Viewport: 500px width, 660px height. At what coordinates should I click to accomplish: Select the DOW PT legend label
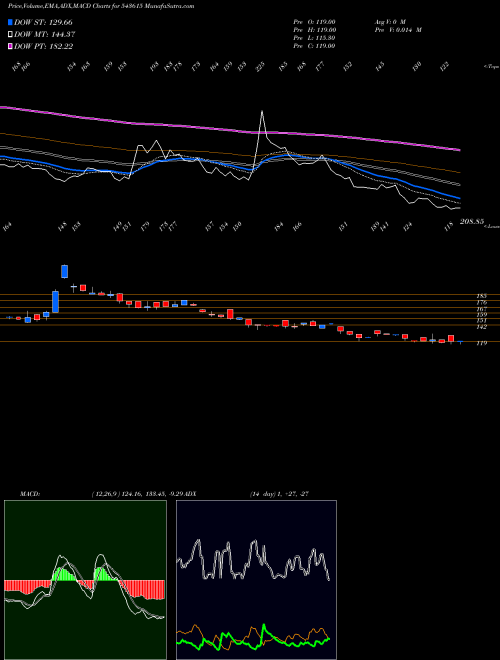[x=44, y=46]
